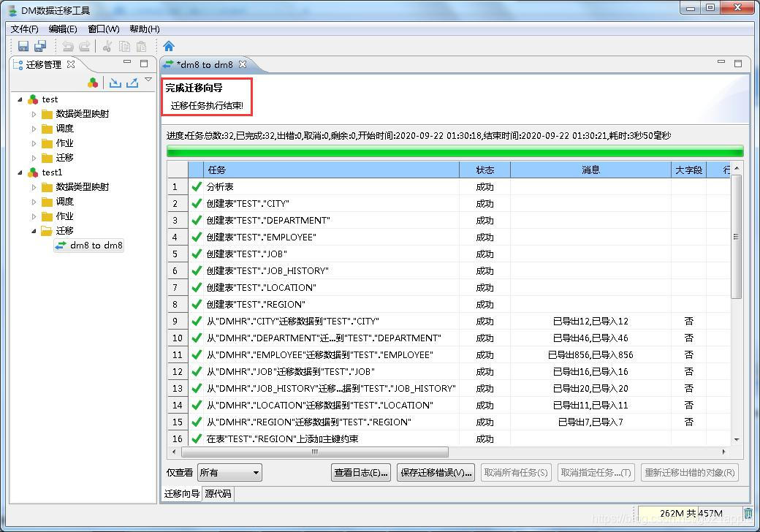Click the 取消所有任务(S) button

click(516, 472)
